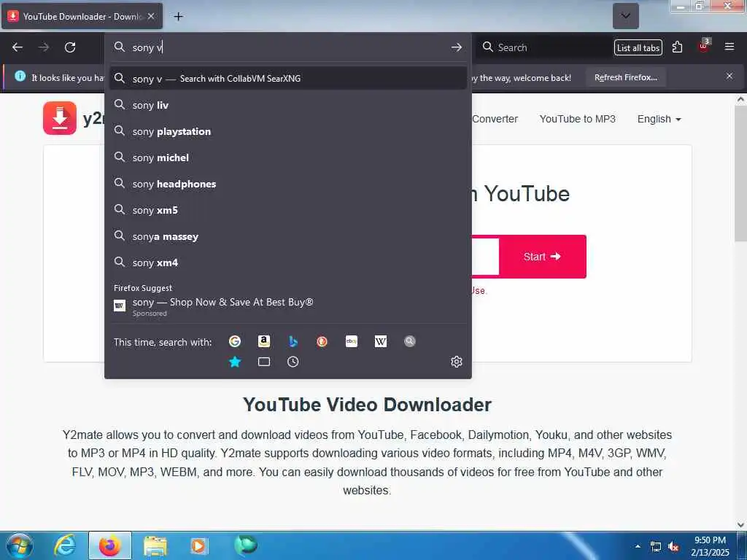747x560 pixels.
Task: Click the go arrow in address bar
Action: click(x=457, y=47)
